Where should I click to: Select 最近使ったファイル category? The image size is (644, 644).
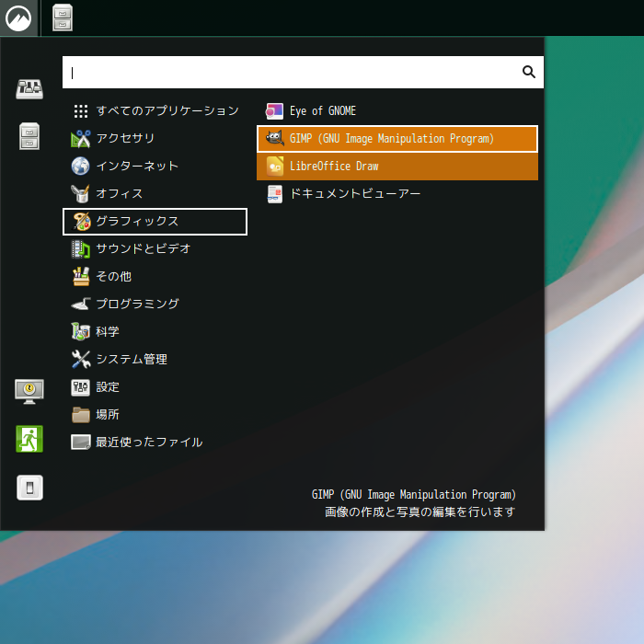point(155,442)
